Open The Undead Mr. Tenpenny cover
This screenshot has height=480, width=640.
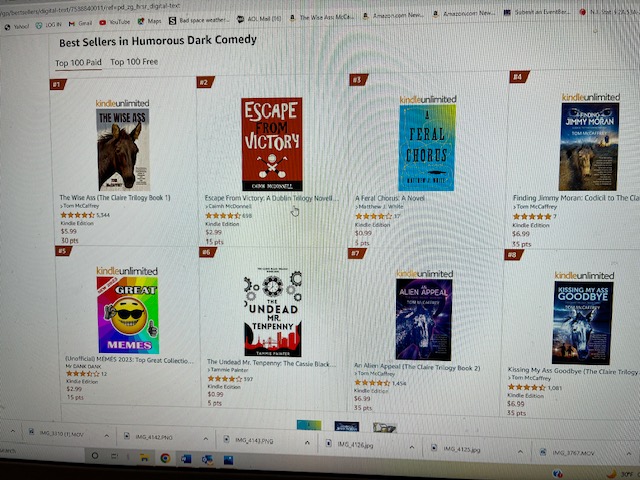point(273,313)
